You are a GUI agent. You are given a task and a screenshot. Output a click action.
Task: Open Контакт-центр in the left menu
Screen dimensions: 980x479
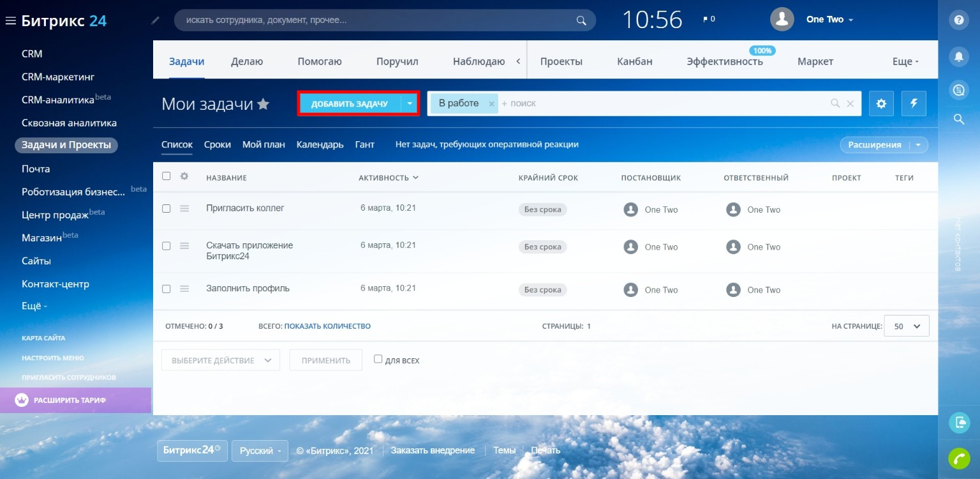coord(56,284)
